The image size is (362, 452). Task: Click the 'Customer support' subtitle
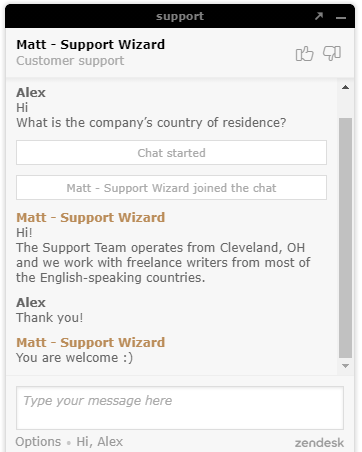pos(70,61)
